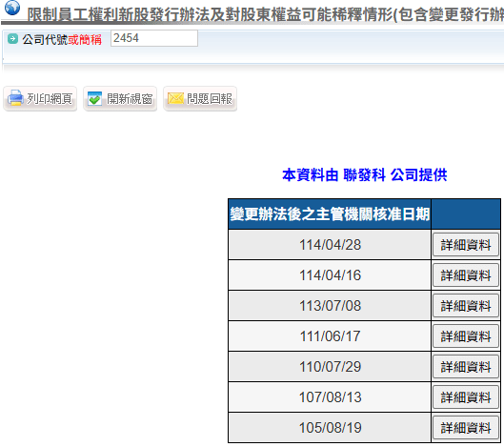Image resolution: width=504 pixels, height=447 pixels.
Task: Select the date cell 114/04/28
Action: (330, 245)
